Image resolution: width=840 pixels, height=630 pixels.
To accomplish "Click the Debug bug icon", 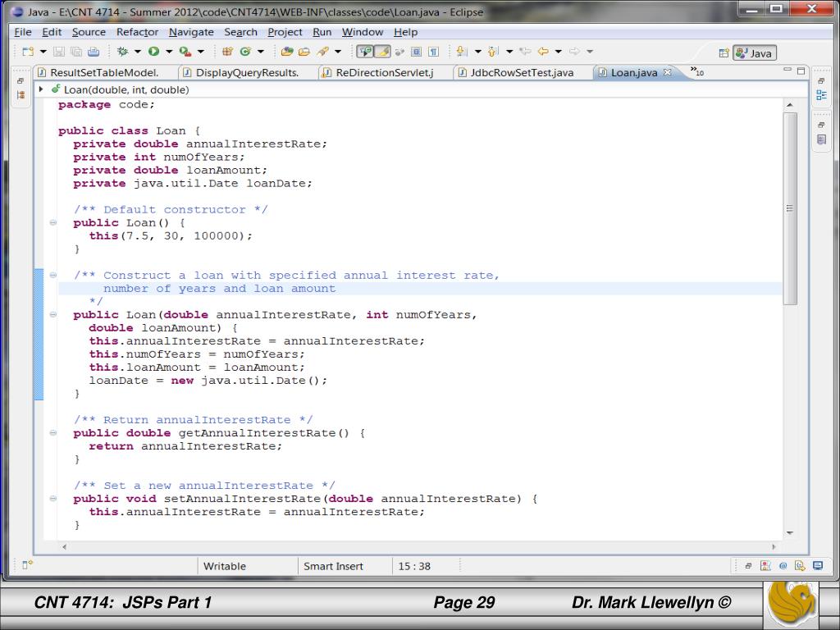I will click(x=123, y=52).
